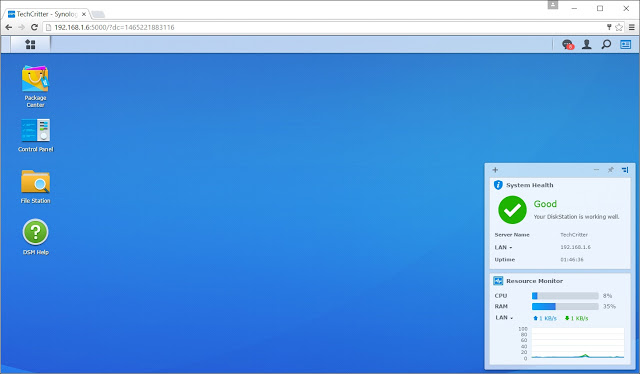Select the TechCritter Synology browser tab

[x=47, y=14]
